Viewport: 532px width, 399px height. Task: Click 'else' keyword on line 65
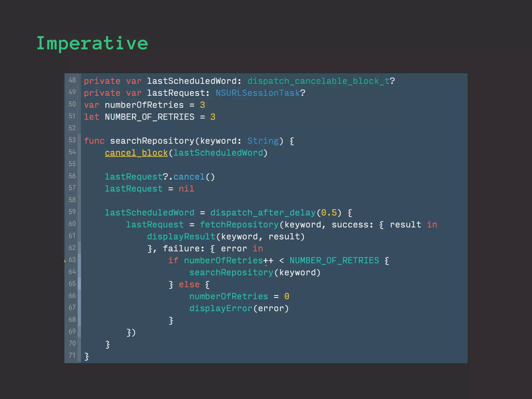click(189, 284)
